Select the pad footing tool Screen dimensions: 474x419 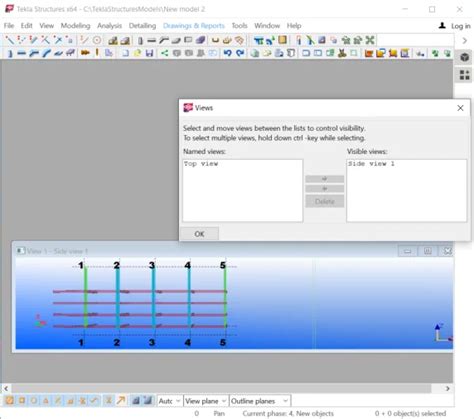(x=113, y=40)
